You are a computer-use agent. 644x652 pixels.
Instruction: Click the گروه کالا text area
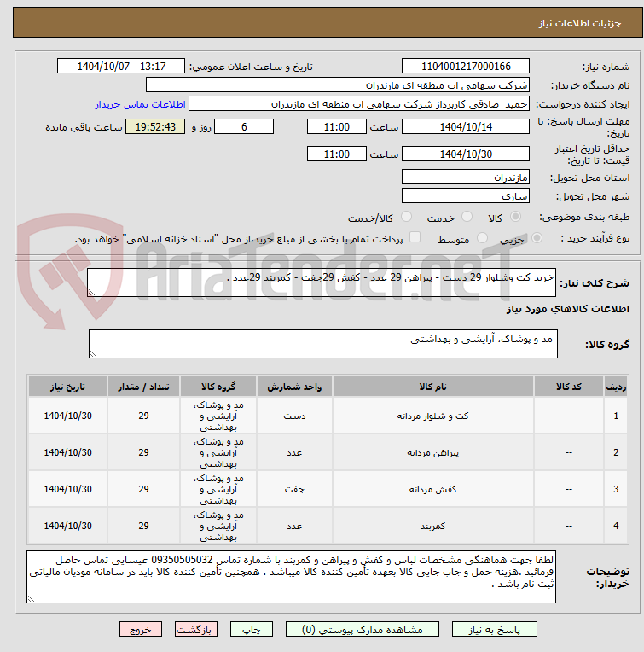[x=322, y=344]
